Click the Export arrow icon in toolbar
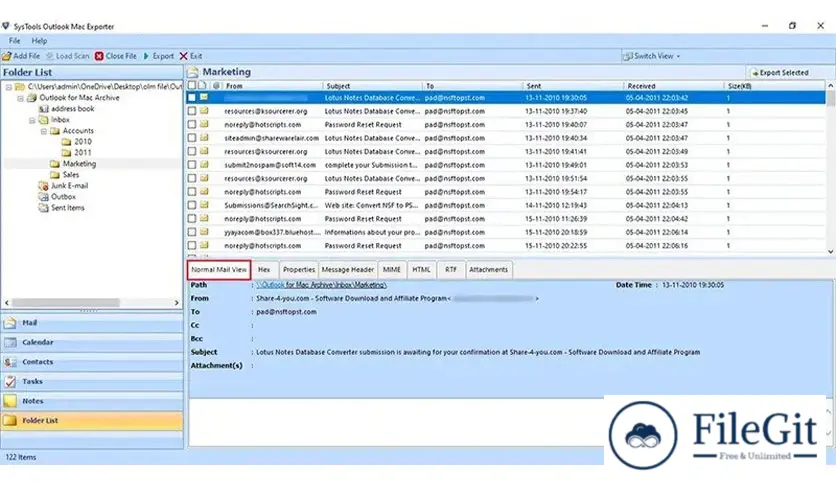836x484 pixels. [146, 56]
